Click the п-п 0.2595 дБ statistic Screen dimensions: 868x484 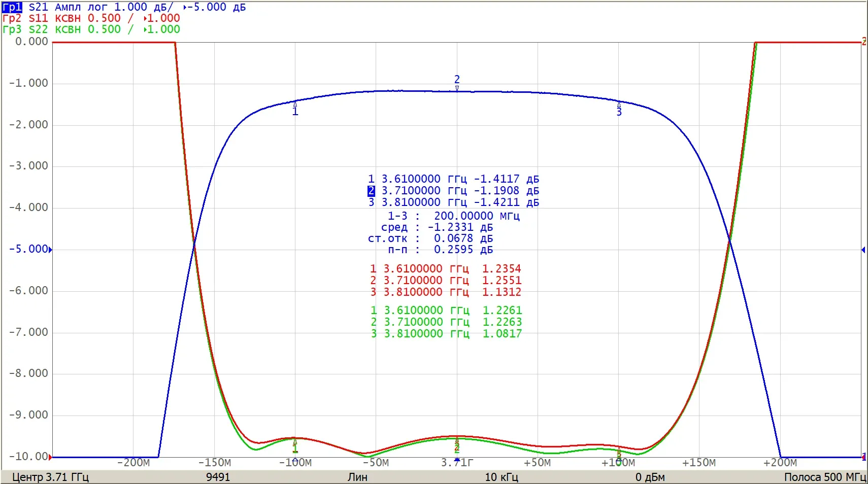pos(441,250)
